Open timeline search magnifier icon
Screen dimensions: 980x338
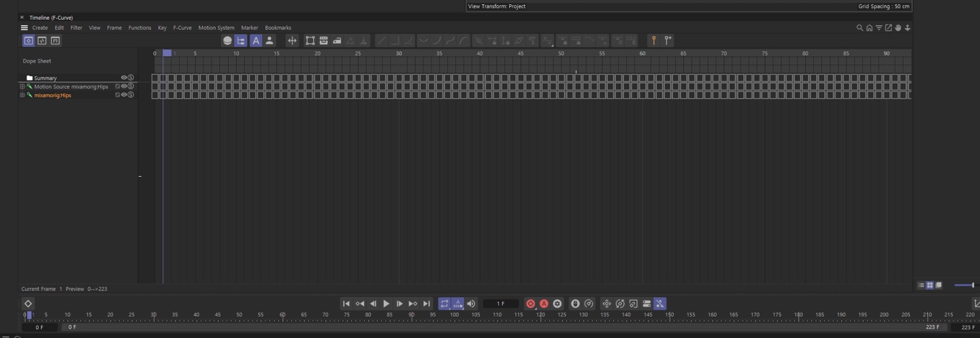860,28
